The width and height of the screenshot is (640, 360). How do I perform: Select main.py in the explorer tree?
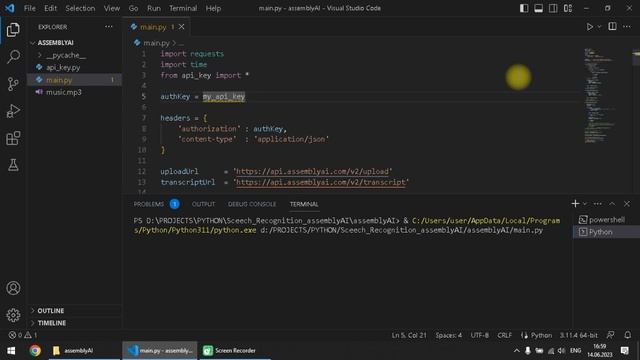[x=59, y=80]
